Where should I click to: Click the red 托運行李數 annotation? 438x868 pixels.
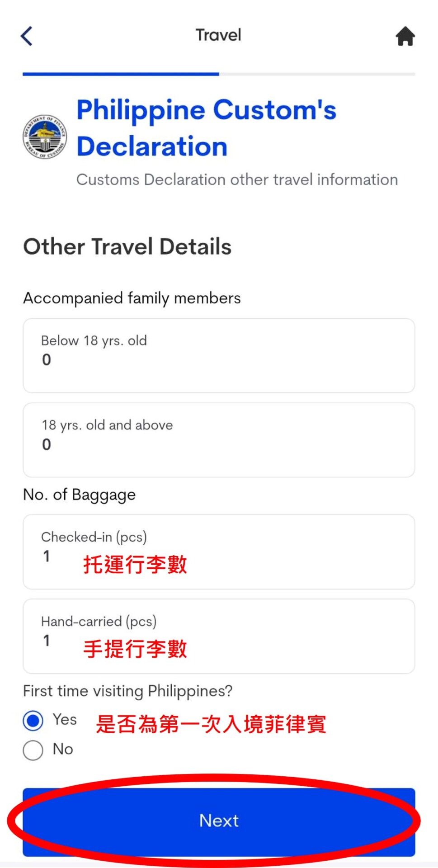click(x=135, y=565)
